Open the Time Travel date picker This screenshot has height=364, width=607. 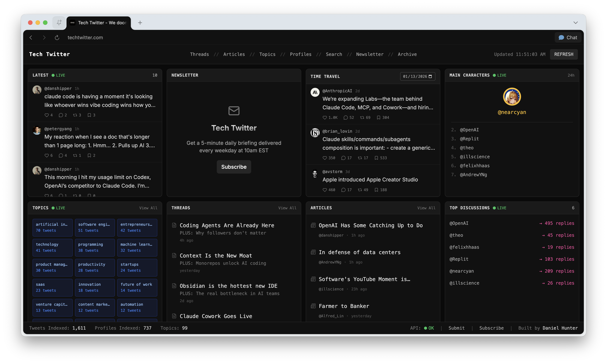click(430, 77)
